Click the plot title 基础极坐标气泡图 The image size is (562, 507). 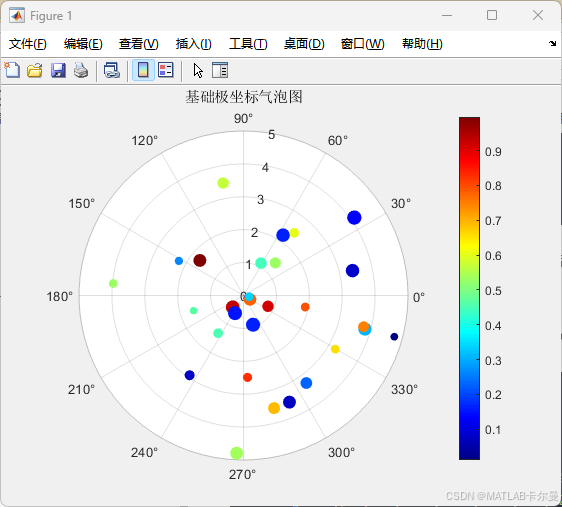(x=244, y=97)
